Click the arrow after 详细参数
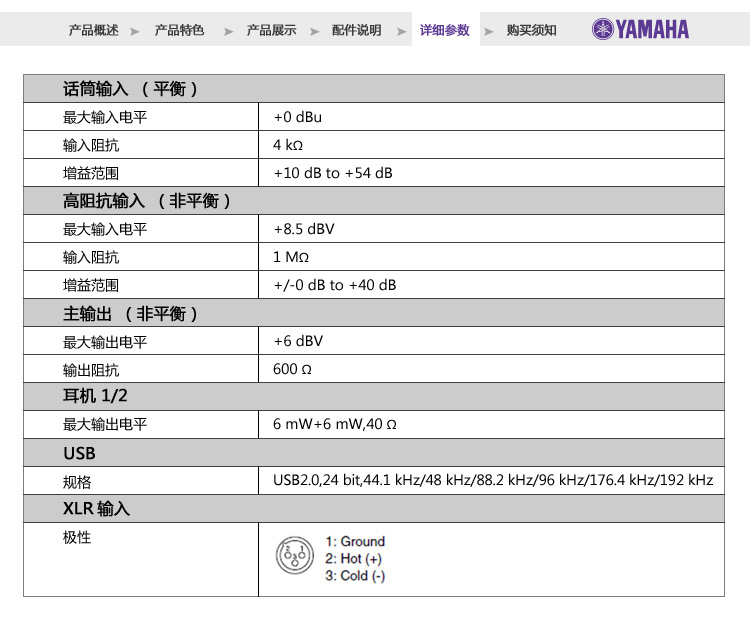The width and height of the screenshot is (750, 621). tap(488, 32)
